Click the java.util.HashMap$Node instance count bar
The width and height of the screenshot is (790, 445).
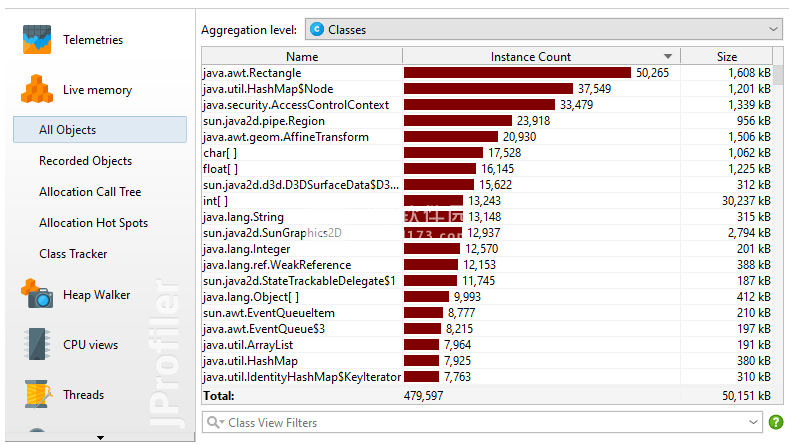click(488, 89)
